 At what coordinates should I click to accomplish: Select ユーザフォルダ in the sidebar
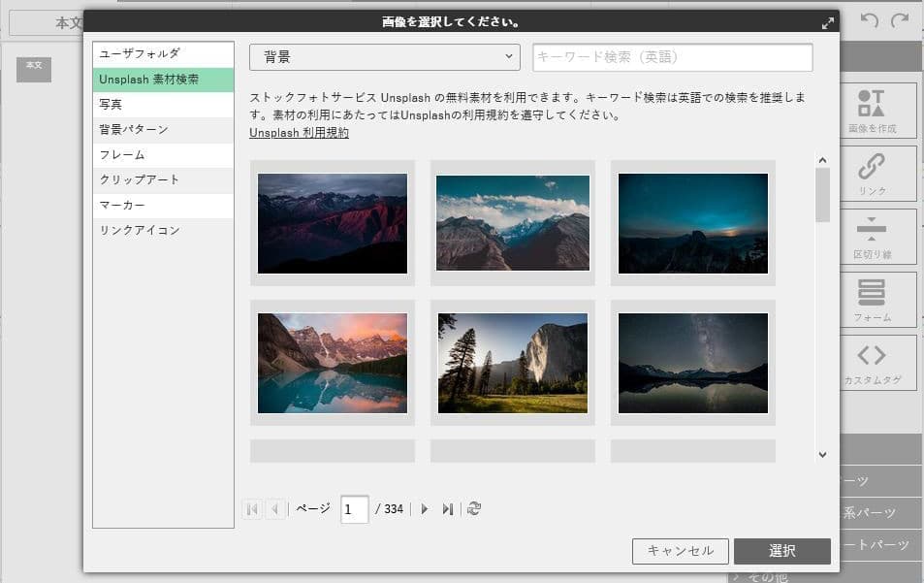(x=163, y=54)
